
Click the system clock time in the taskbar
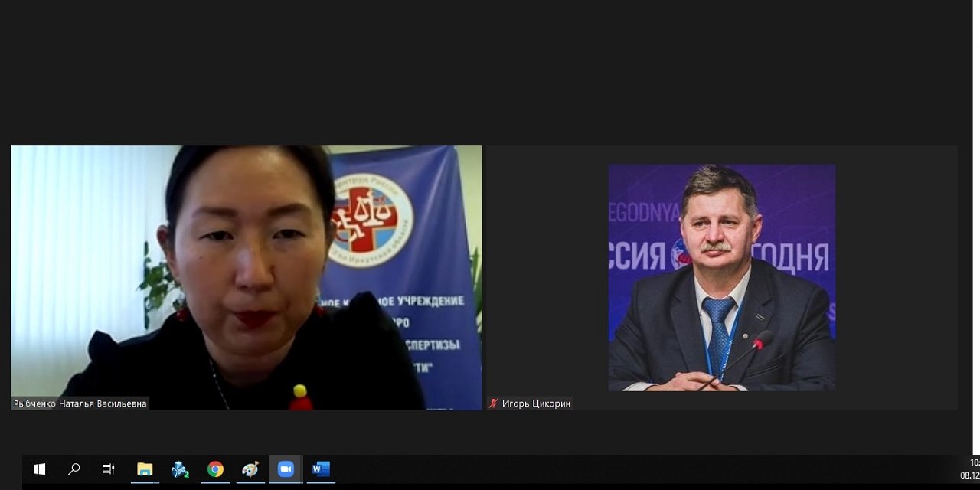(x=974, y=462)
